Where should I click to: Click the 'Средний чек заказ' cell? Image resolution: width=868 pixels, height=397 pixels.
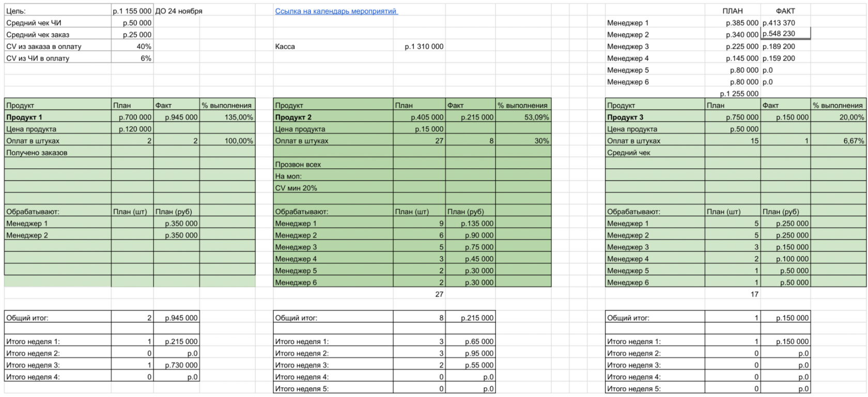pyautogui.click(x=58, y=35)
